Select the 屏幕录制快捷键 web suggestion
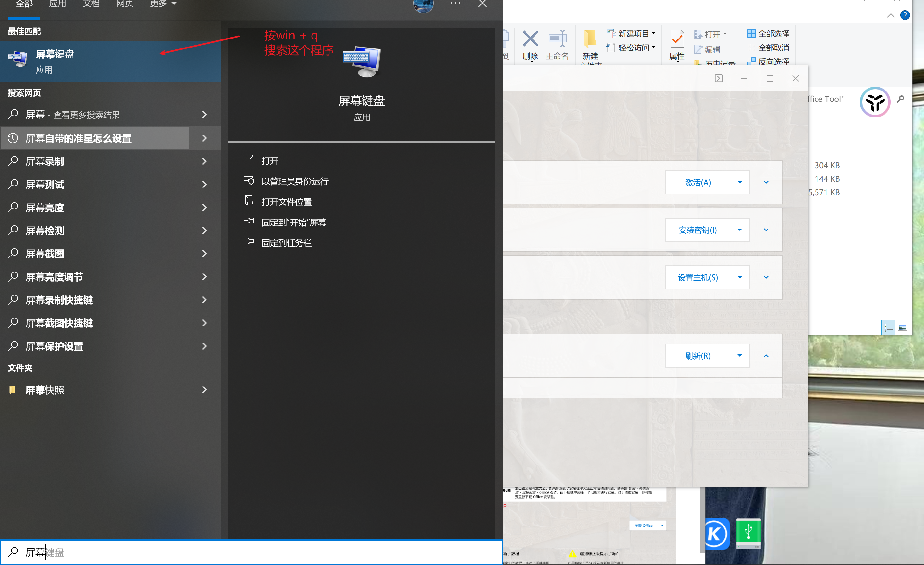924x565 pixels. click(x=95, y=300)
